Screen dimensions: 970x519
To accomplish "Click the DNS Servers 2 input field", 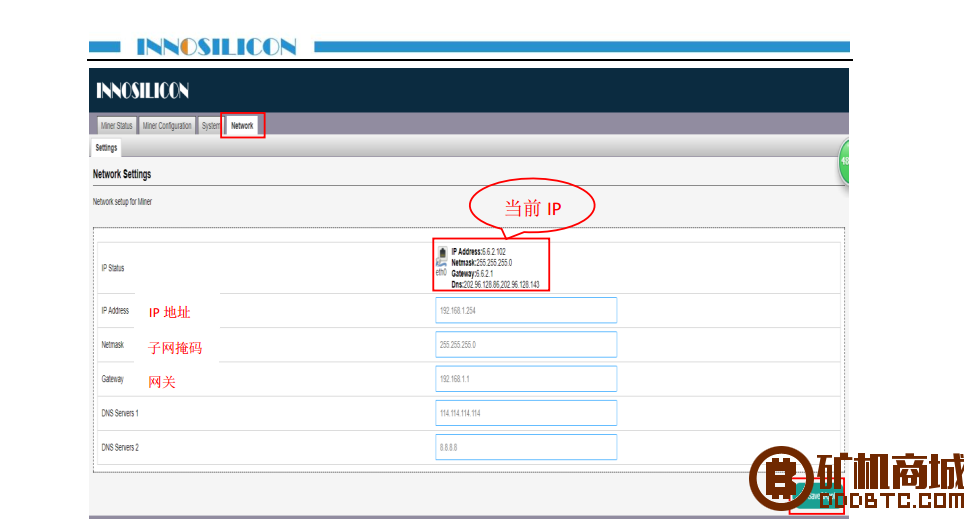I will point(526,447).
